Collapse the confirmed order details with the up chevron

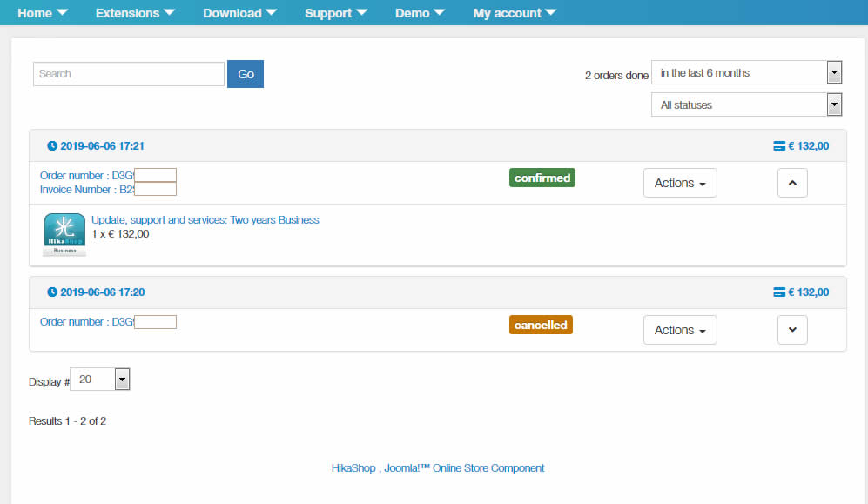(792, 183)
